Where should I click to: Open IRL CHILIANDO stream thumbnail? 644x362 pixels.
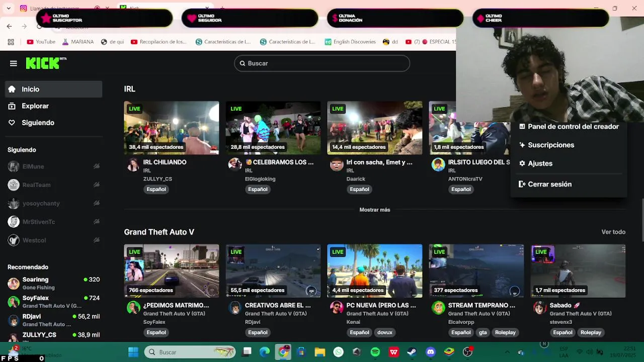click(172, 128)
